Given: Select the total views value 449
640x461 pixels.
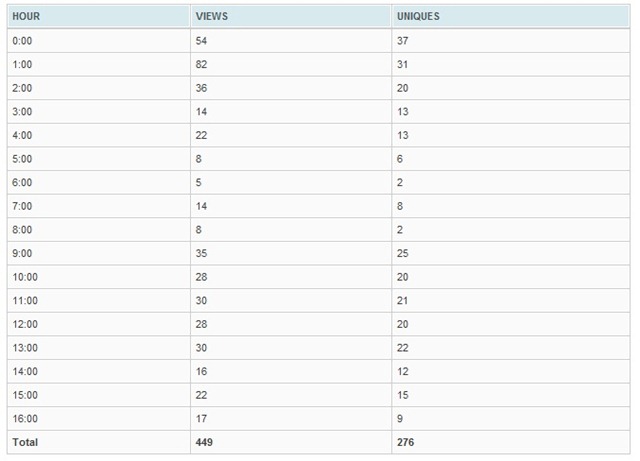Looking at the screenshot, I should pyautogui.click(x=204, y=442).
